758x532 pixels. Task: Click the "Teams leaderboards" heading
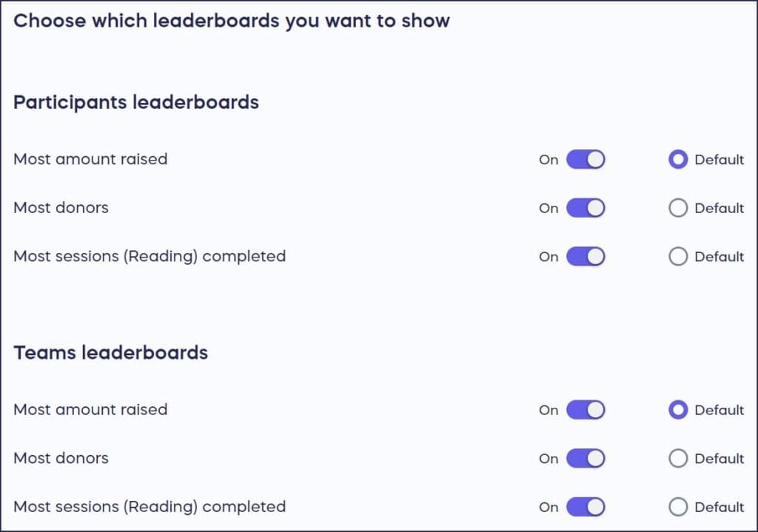pos(110,353)
